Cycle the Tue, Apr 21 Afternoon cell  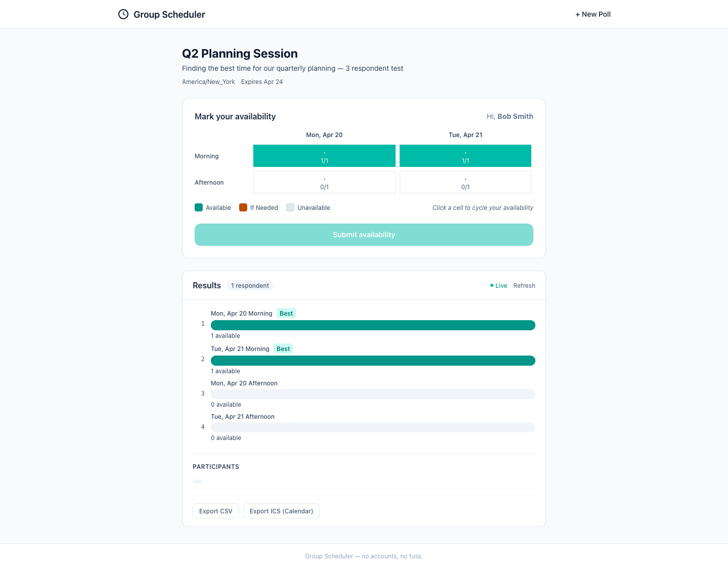coord(465,182)
